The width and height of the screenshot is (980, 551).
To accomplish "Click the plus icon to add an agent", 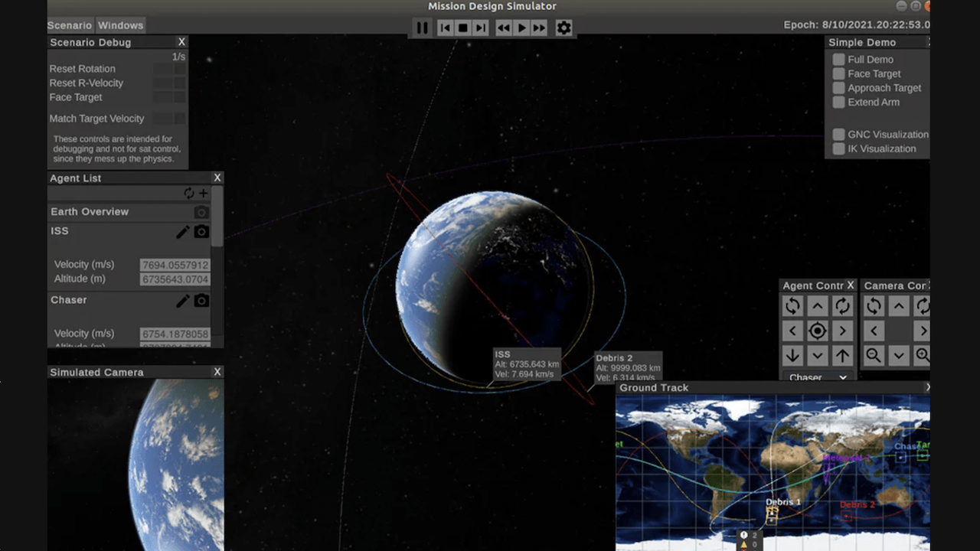I will click(x=203, y=193).
